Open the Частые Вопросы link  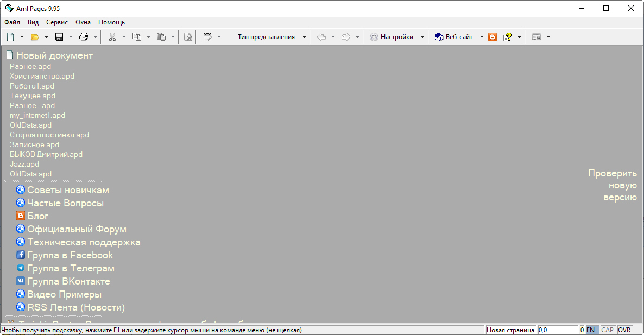pyautogui.click(x=65, y=203)
